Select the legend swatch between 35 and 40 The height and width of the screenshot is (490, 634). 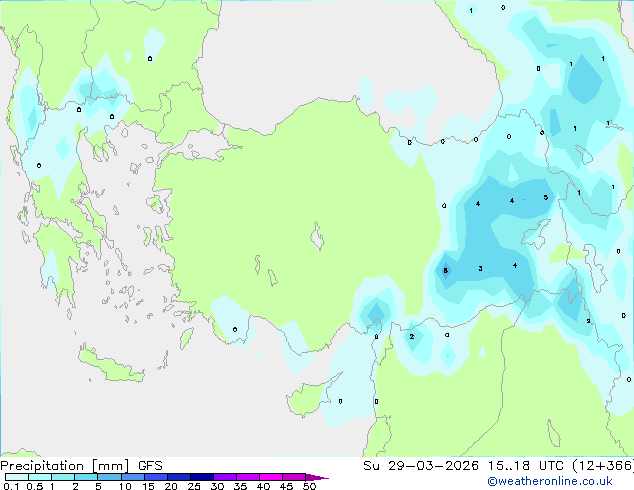point(248,477)
